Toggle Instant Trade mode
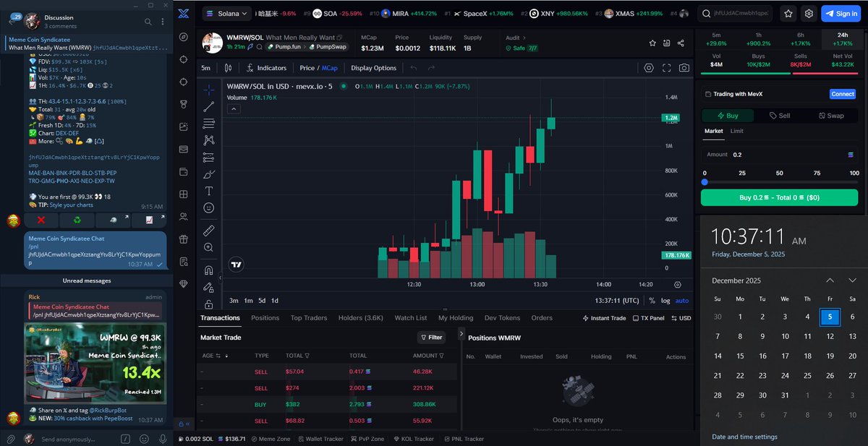 [x=604, y=318]
